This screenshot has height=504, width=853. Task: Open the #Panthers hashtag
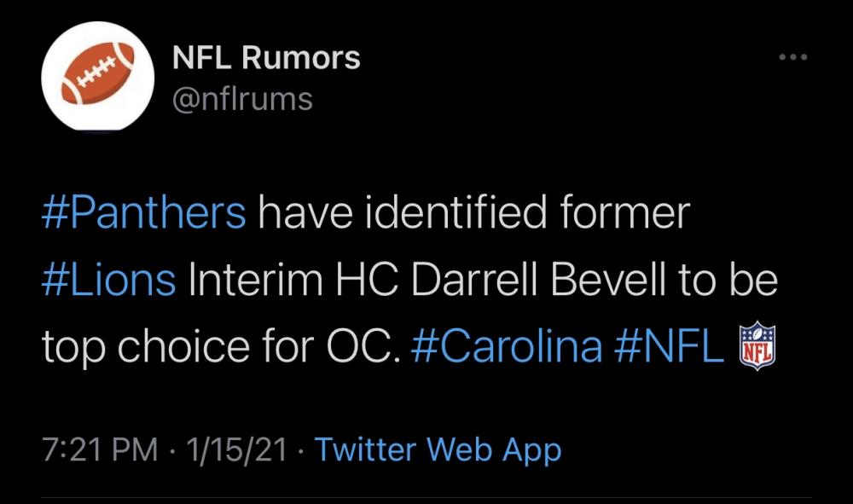click(143, 212)
